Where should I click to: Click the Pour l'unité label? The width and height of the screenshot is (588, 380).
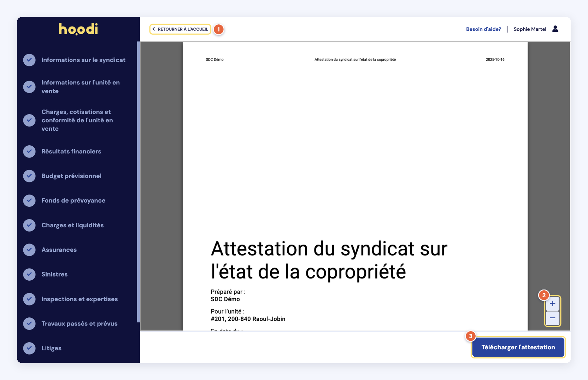pyautogui.click(x=228, y=311)
